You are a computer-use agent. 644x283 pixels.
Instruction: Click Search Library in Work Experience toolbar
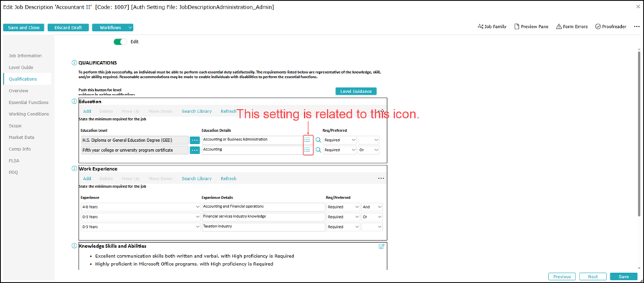197,178
